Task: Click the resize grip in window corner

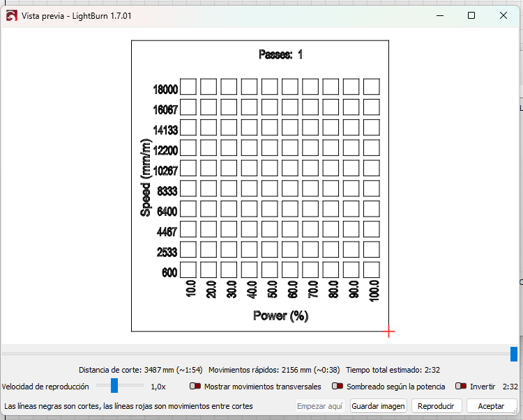Action: (515, 412)
